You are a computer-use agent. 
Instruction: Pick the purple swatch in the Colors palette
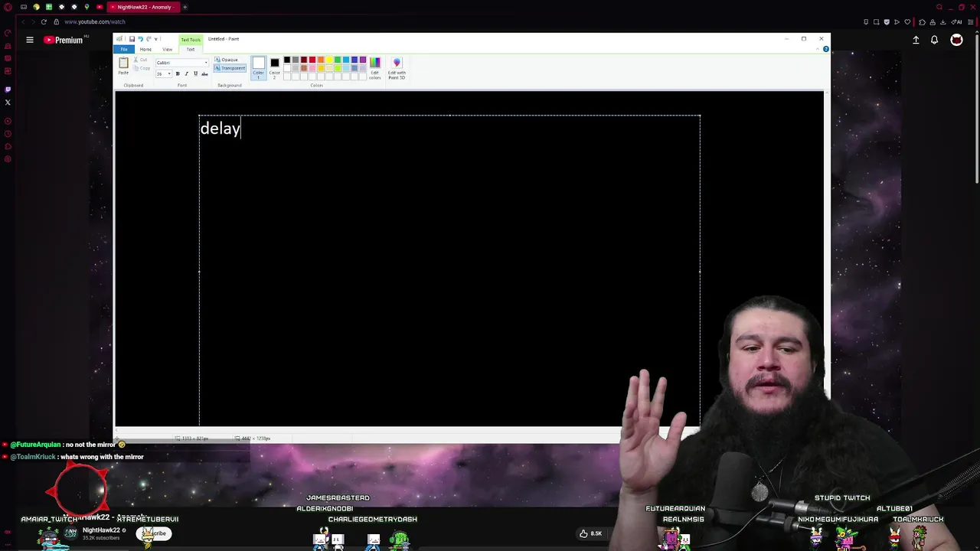click(363, 60)
